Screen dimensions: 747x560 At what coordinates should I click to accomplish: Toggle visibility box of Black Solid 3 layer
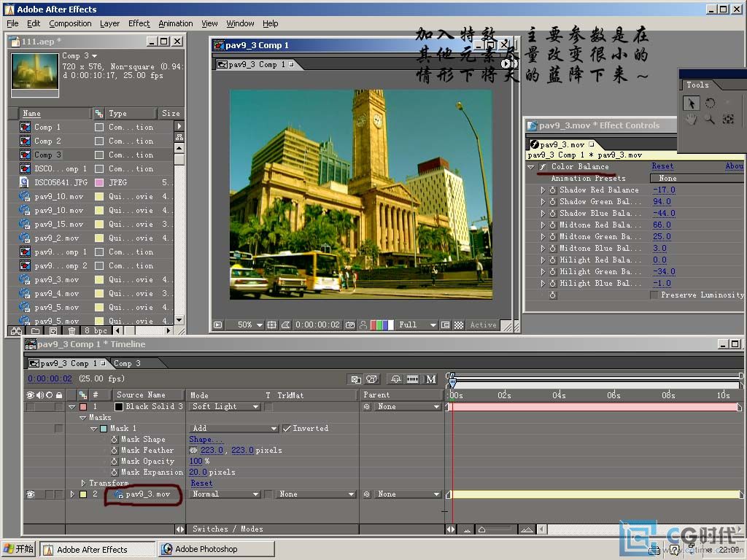(31, 407)
